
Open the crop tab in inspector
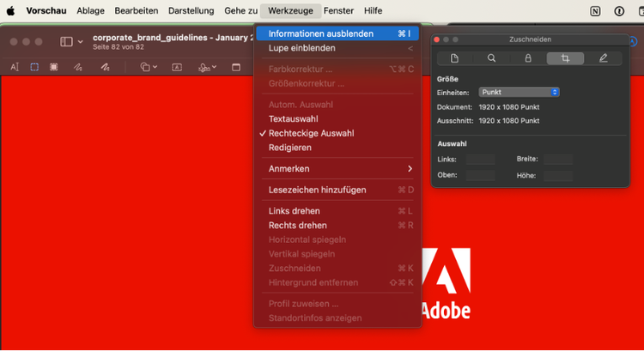pos(565,58)
